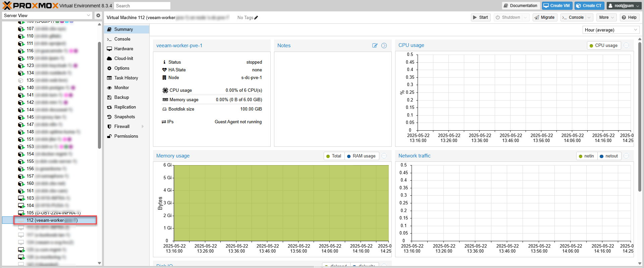Open the Replication tab
The image size is (644, 268).
tap(126, 107)
